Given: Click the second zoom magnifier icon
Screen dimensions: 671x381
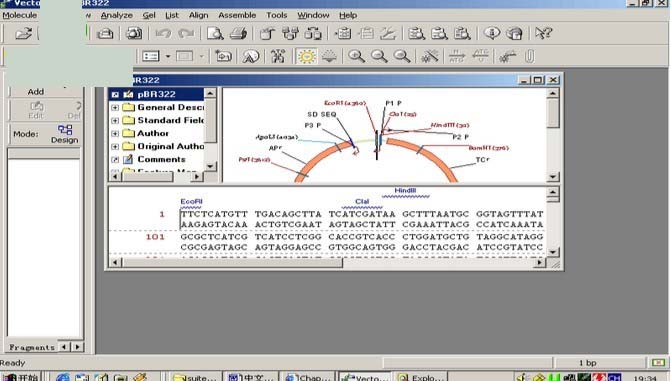Looking at the screenshot, I should tap(379, 56).
